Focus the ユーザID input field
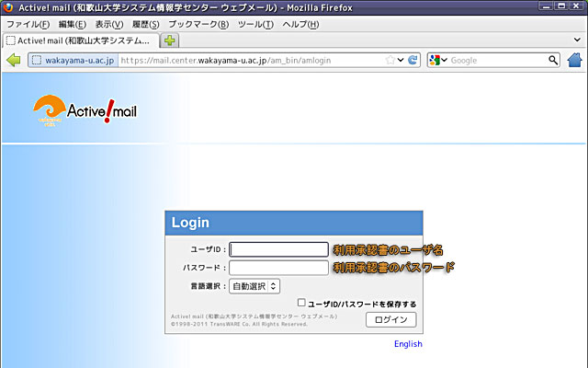The height and width of the screenshot is (368, 588). tap(278, 249)
